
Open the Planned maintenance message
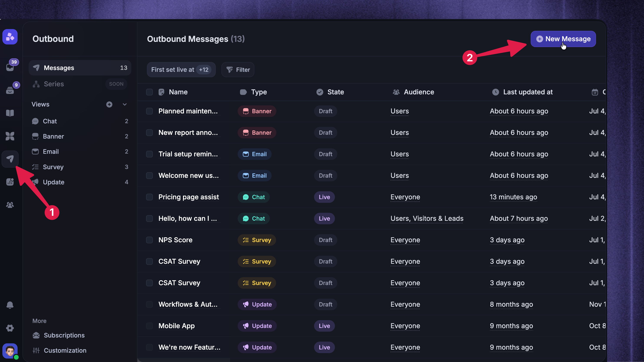click(188, 111)
